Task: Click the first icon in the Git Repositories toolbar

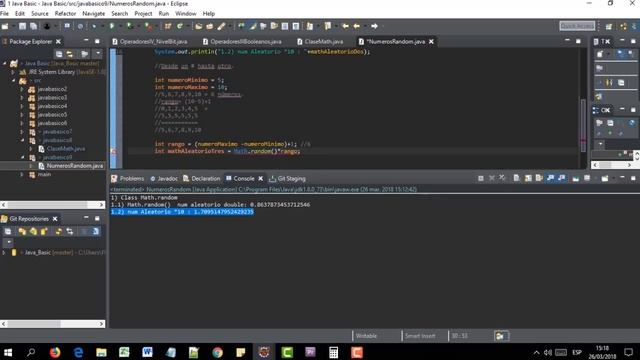Action: pos(8,231)
